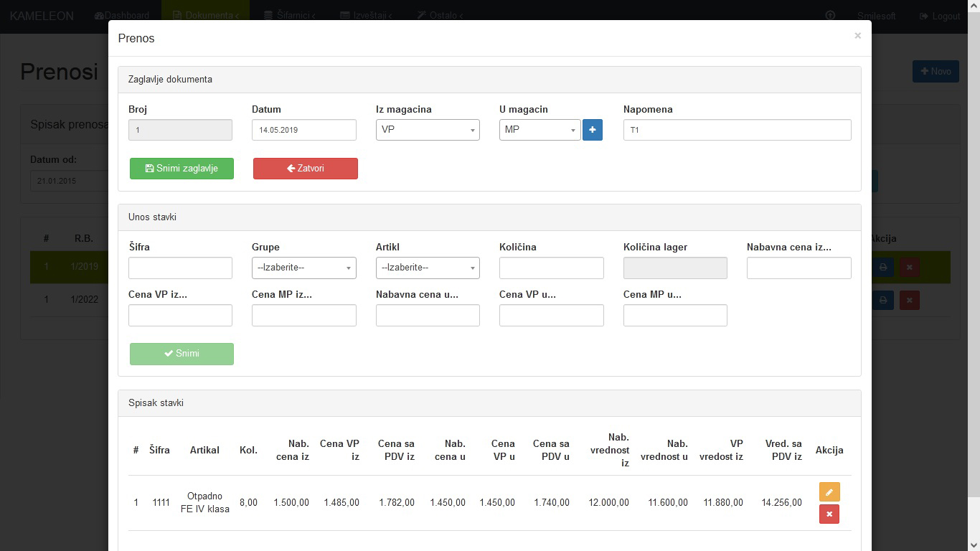Click the red delete icon in Akcija column
The width and height of the screenshot is (980, 551).
click(829, 514)
